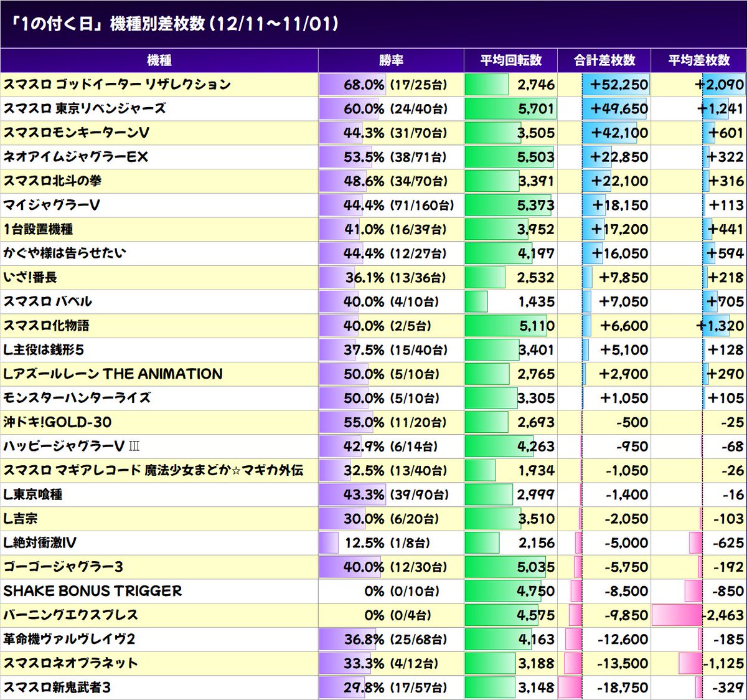Select row スマスロ バベル
The image size is (747, 700).
(x=374, y=302)
